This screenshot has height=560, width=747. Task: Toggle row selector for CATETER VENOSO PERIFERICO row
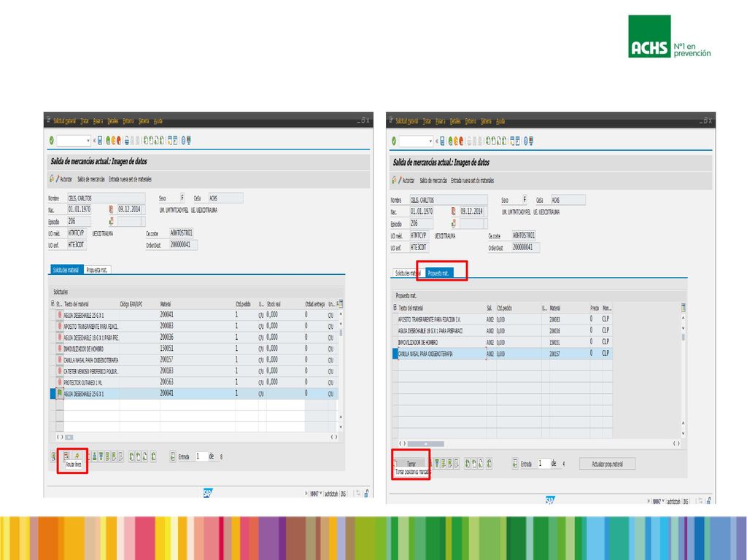53,371
